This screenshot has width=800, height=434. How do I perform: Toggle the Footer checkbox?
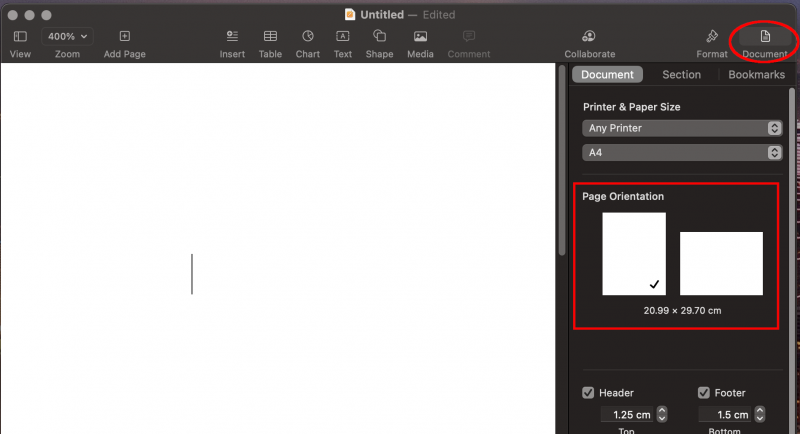pos(704,393)
